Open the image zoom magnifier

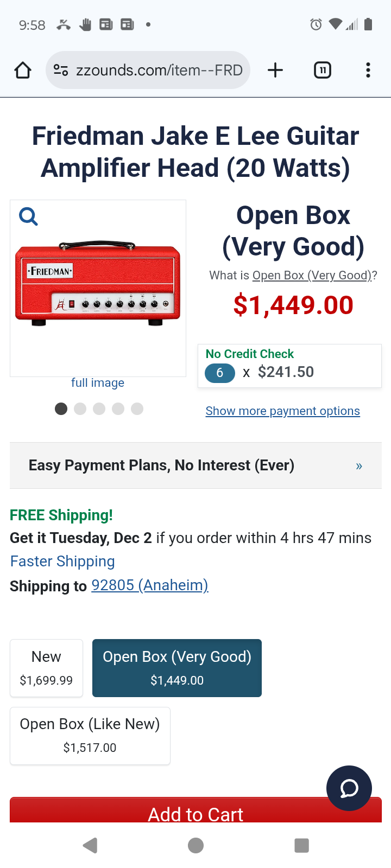point(28,216)
